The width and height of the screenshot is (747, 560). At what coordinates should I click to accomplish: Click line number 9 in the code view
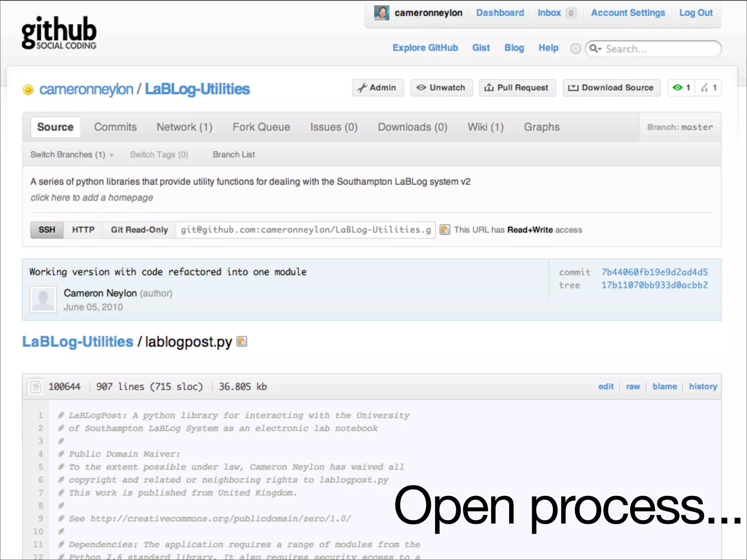(x=40, y=518)
